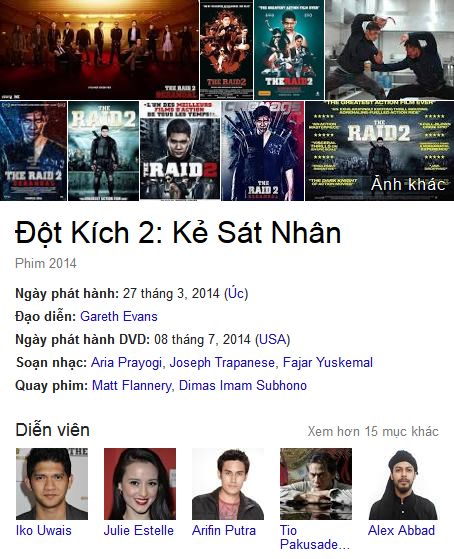The image size is (454, 559).
Task: Open the wide red room cast image
Action: click(x=99, y=50)
